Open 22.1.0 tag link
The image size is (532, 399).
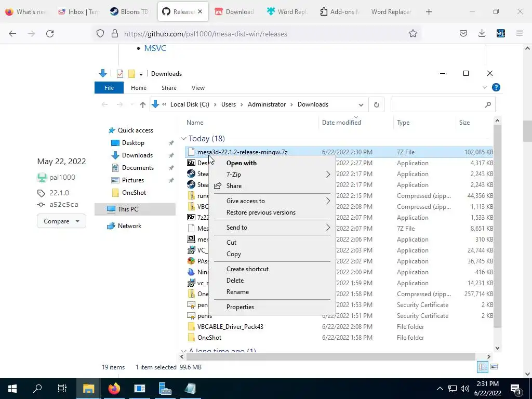tap(59, 193)
